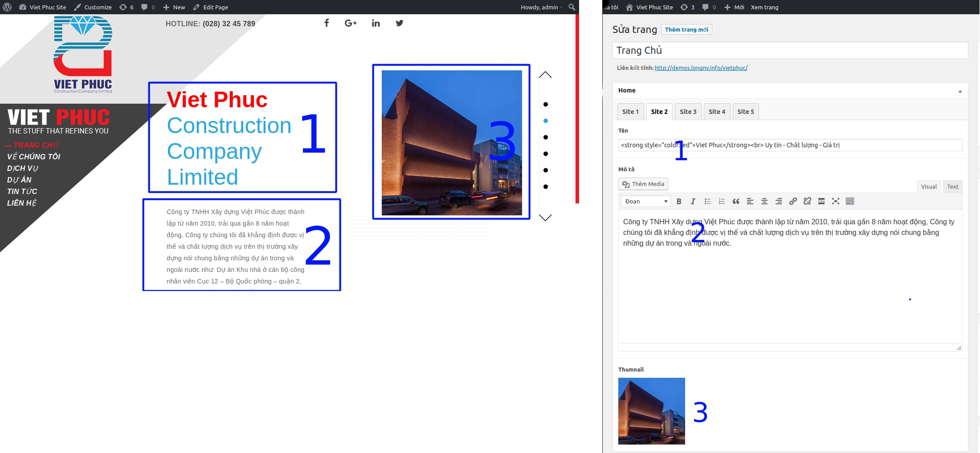Select the first slider dot
The image size is (980, 453).
click(x=546, y=105)
